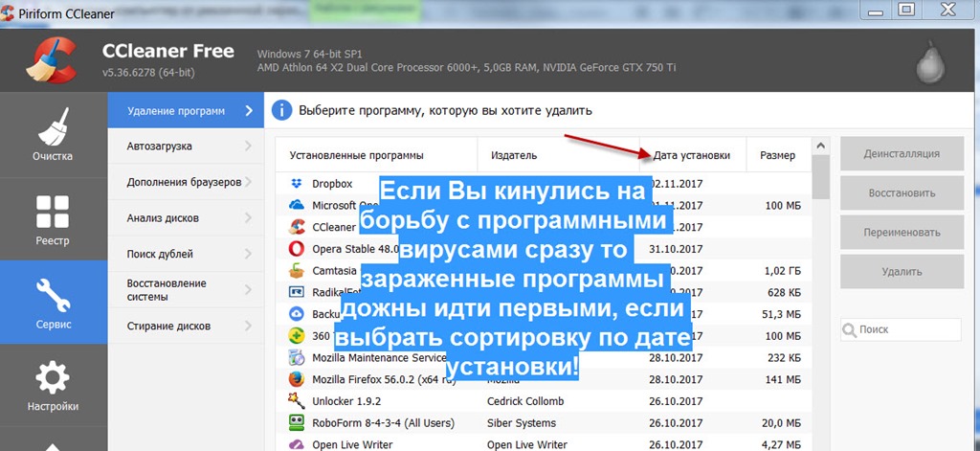Screen dimensions: 980x451
Task: Maximize the Piriform CCleaner window
Action: tap(906, 9)
